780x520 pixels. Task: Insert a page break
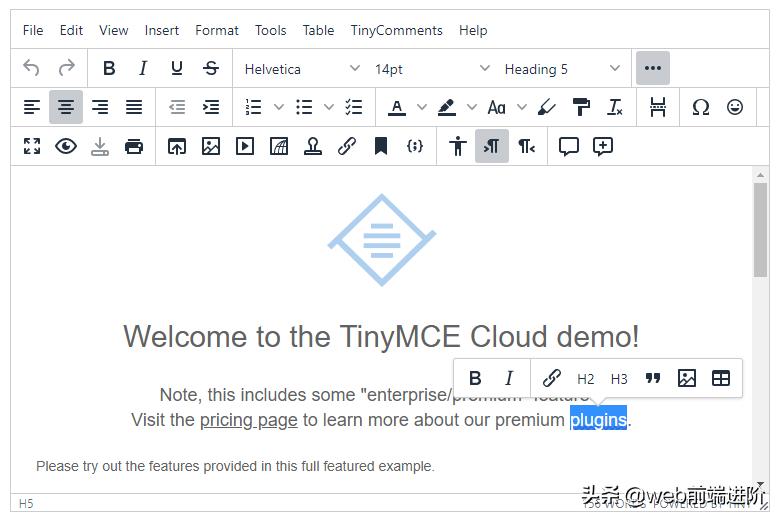coord(658,107)
